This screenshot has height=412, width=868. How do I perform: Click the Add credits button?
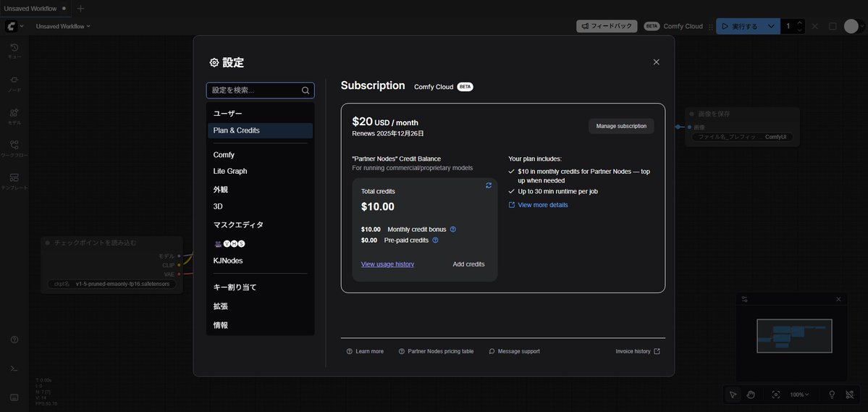coord(468,264)
